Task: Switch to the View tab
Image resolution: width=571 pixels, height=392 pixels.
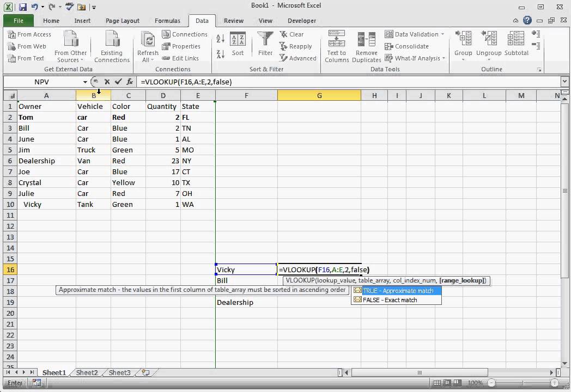Action: (x=265, y=21)
